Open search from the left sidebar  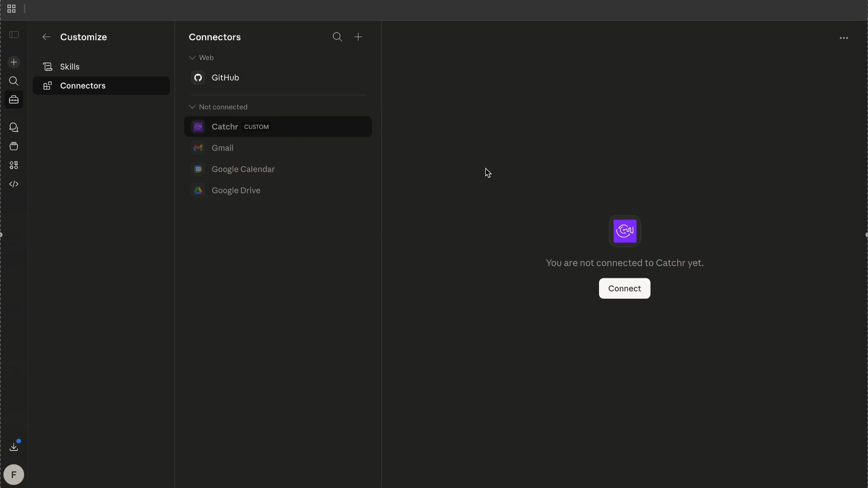(x=14, y=81)
